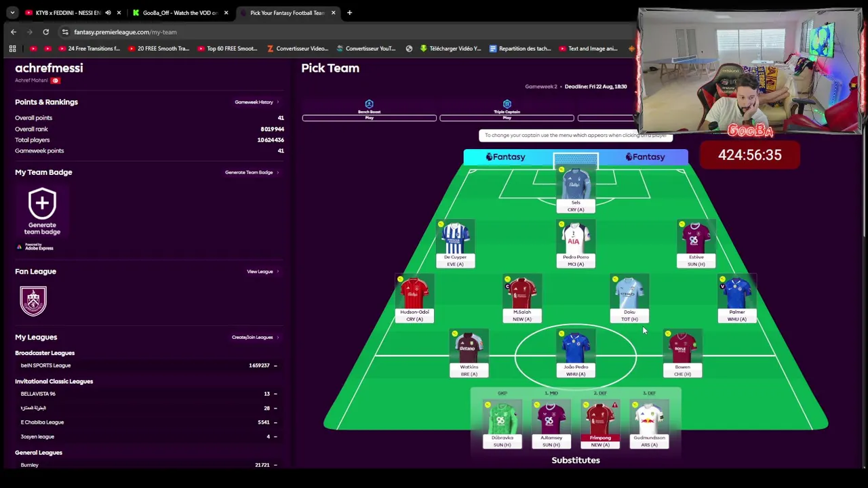Open the tab search dropdown arrow
This screenshot has width=868, height=488.
point(12,13)
